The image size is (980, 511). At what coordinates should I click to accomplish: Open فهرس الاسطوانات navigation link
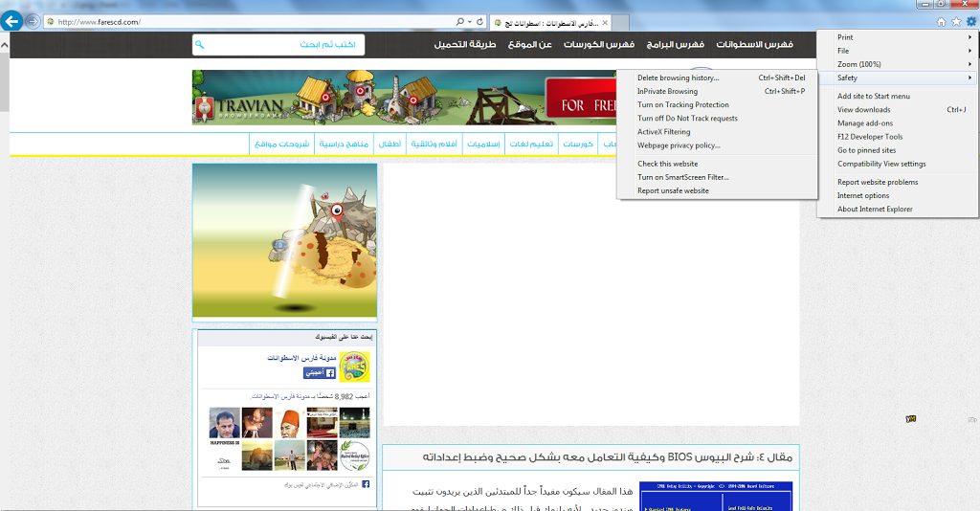(754, 44)
